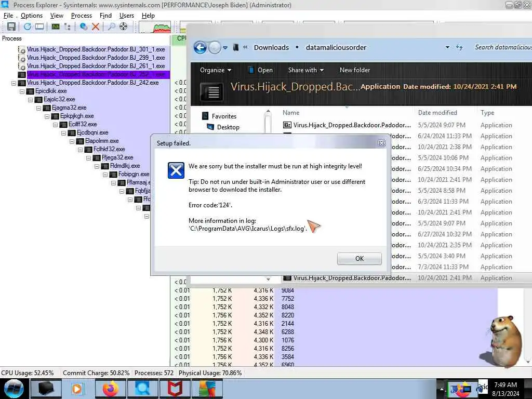Show hidden tray icons arrow
The width and height of the screenshot is (532, 399).
(x=442, y=389)
